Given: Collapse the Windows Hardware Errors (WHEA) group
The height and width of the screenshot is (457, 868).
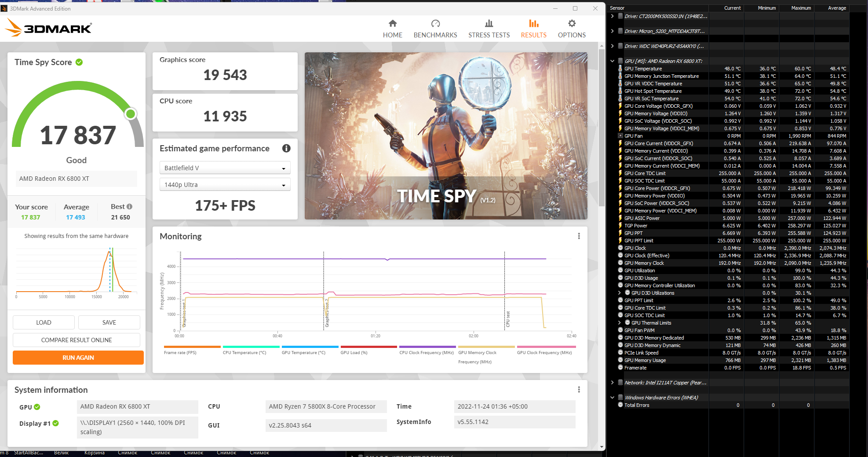Looking at the screenshot, I should click(x=612, y=398).
